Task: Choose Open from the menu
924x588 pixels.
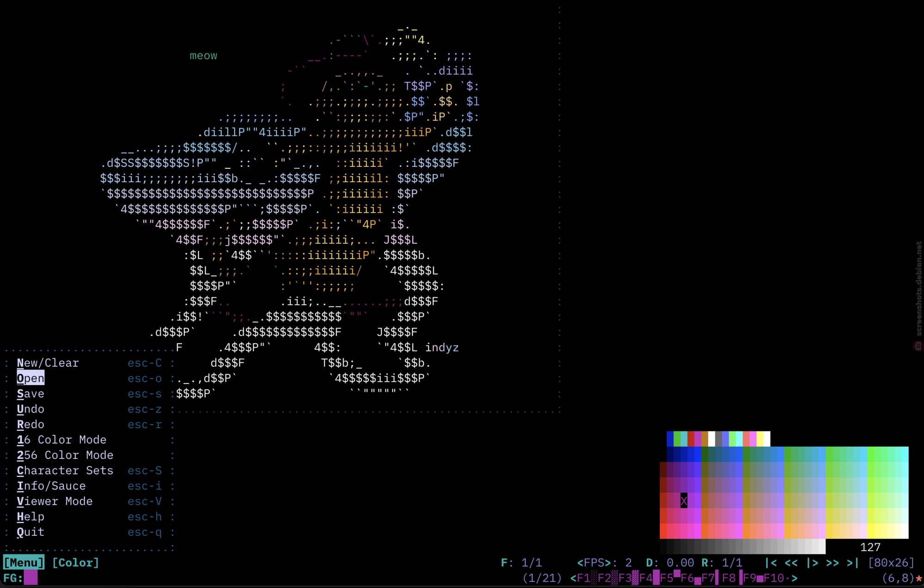Action: (30, 378)
